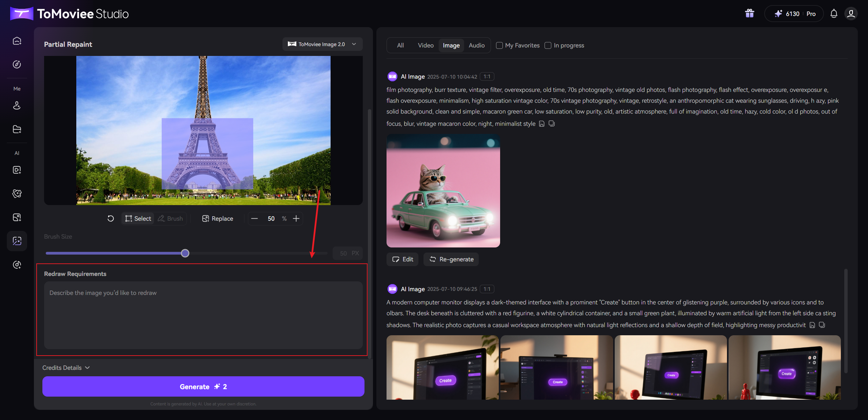The image size is (868, 420).
Task: Open the notifications bell
Action: (x=834, y=14)
